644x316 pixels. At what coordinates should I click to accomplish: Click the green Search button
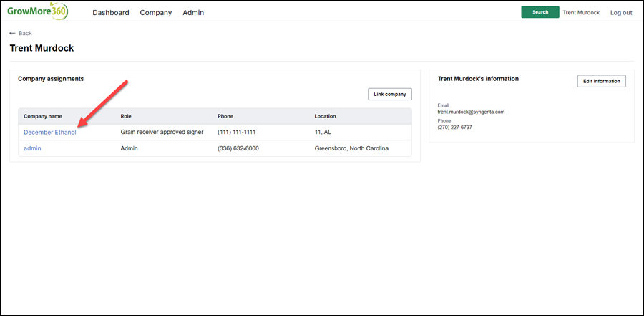coord(540,12)
